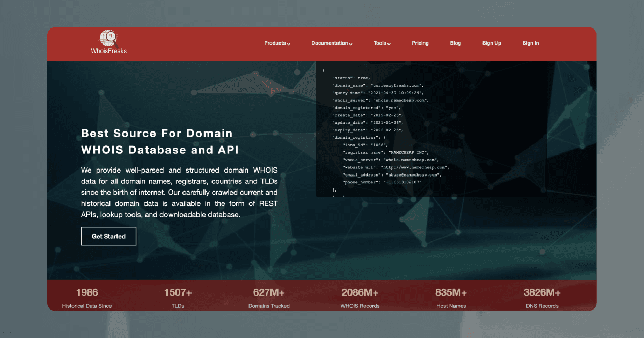Image resolution: width=644 pixels, height=338 pixels.
Task: Click the "Best Source For Domain" heading line
Action: pos(157,133)
